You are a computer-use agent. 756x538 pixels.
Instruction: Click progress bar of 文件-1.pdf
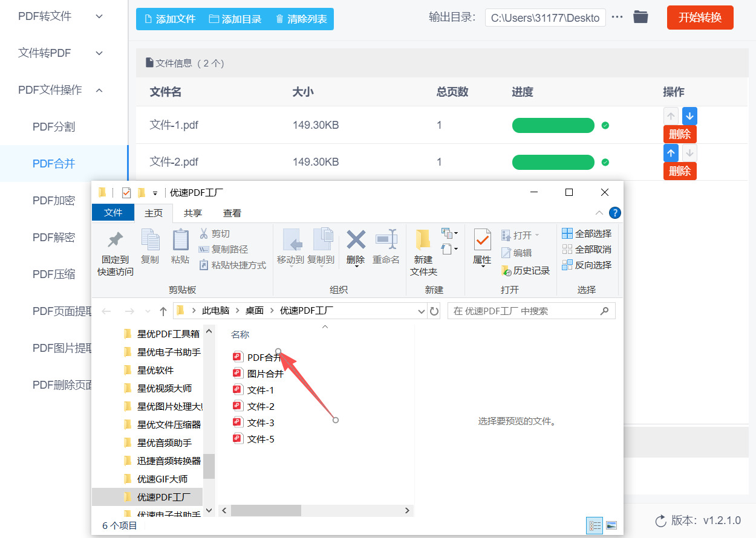553,125
